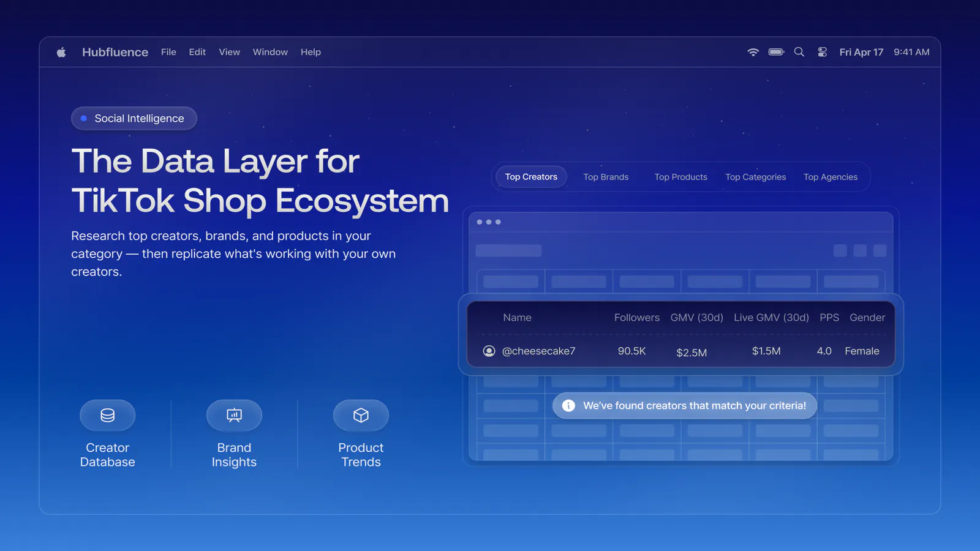
Task: Click the PPS column header
Action: click(x=829, y=318)
